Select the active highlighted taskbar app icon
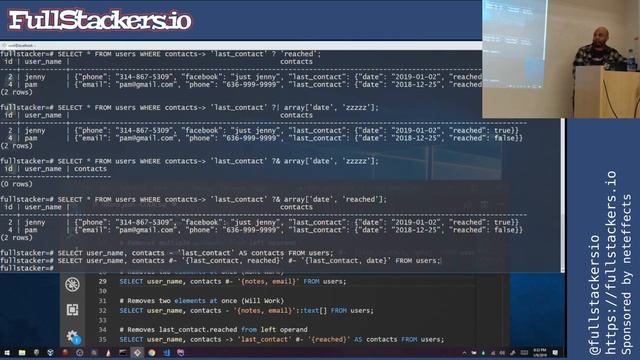 pyautogui.click(x=137, y=353)
